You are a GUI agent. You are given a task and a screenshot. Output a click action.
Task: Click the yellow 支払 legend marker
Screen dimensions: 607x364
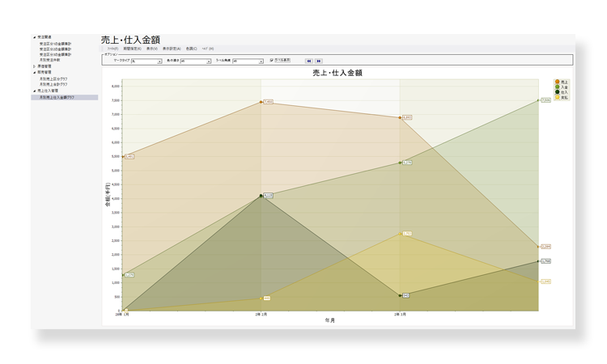click(x=557, y=97)
